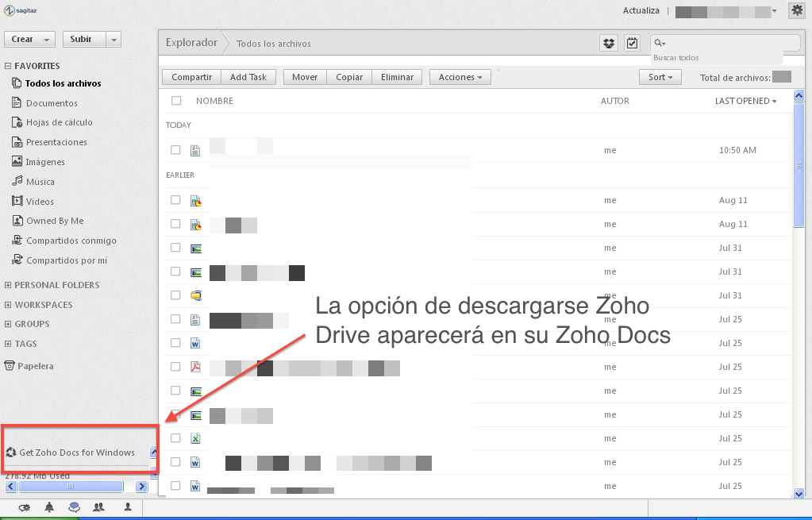Click the notifications bell in the bottom bar
The height and width of the screenshot is (520, 812).
(50, 507)
